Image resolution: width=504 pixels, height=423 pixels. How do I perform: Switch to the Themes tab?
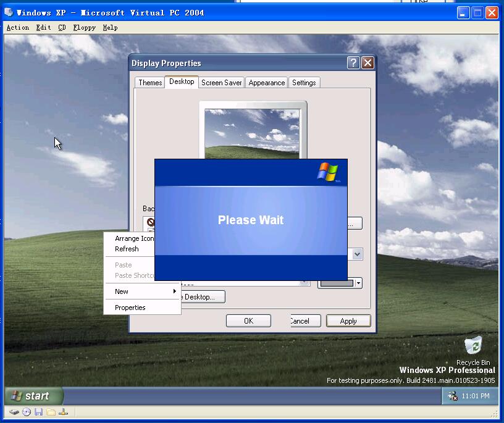point(150,83)
